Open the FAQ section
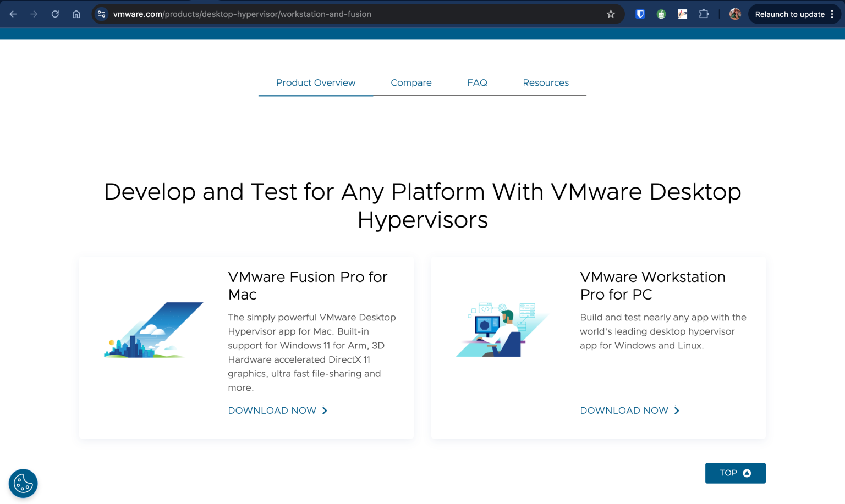This screenshot has height=504, width=845. pos(477,82)
